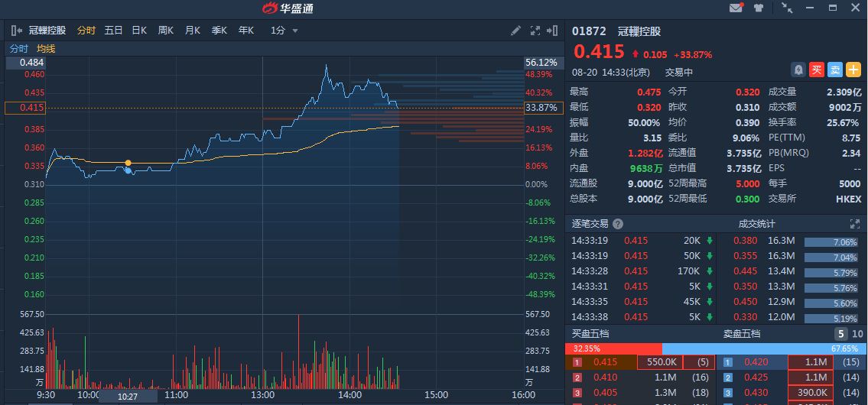
Task: Click the red 买 buy button
Action: pos(817,70)
